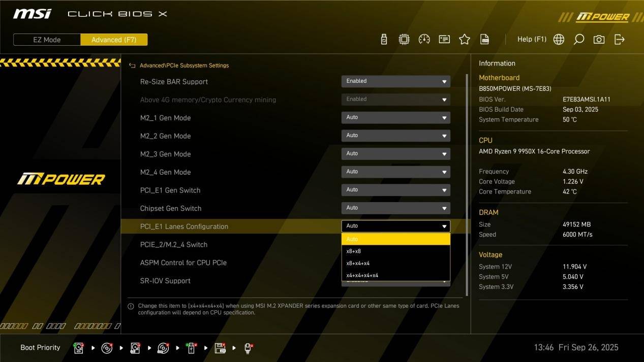Image resolution: width=644 pixels, height=362 pixels.
Task: Switch to Advanced (F7) mode
Action: tap(114, 40)
